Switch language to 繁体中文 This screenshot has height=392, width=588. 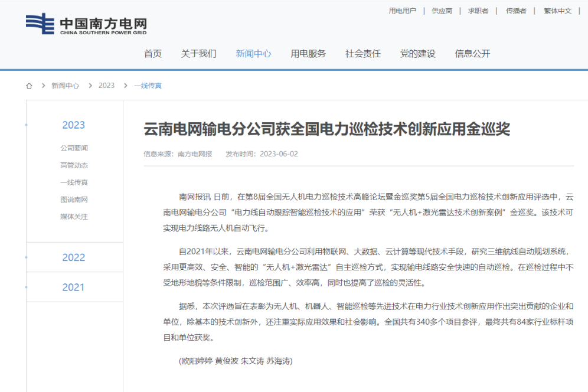coord(557,11)
